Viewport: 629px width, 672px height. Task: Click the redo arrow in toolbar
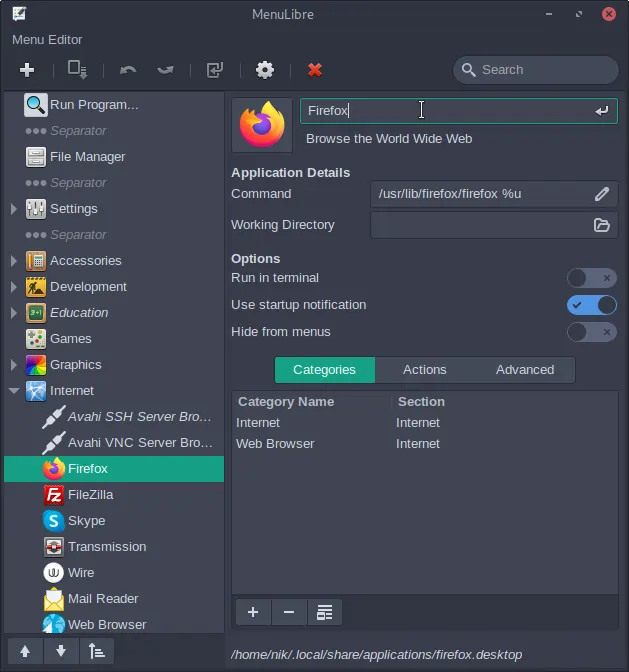(x=166, y=70)
